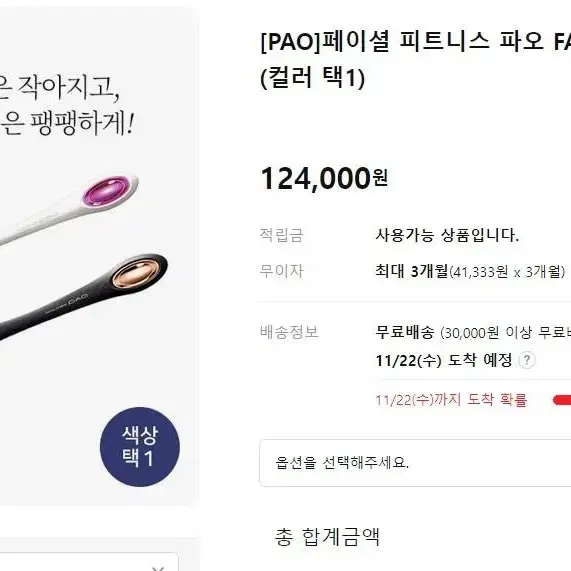
Task: Click the 적립금 사용가능 상품입니다 text
Action: pos(447,235)
